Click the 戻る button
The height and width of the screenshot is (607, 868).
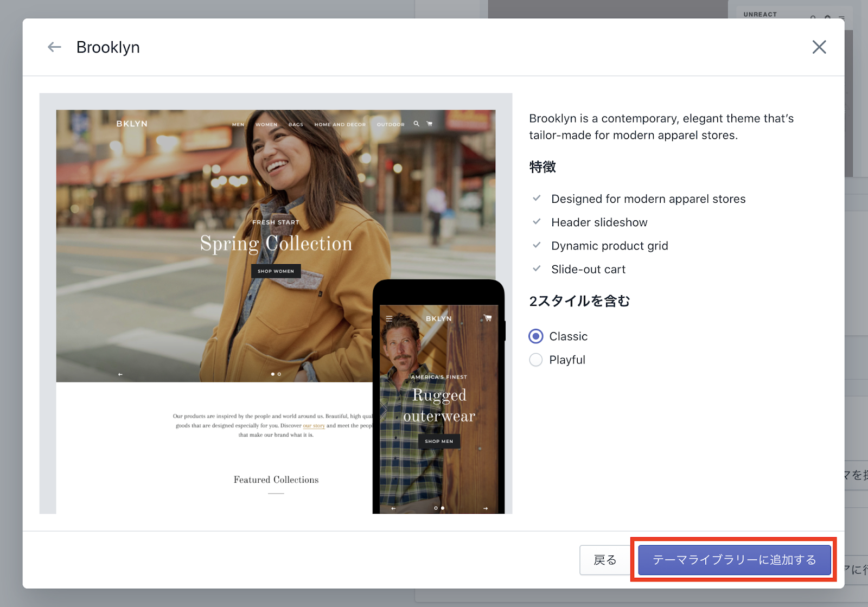click(605, 560)
